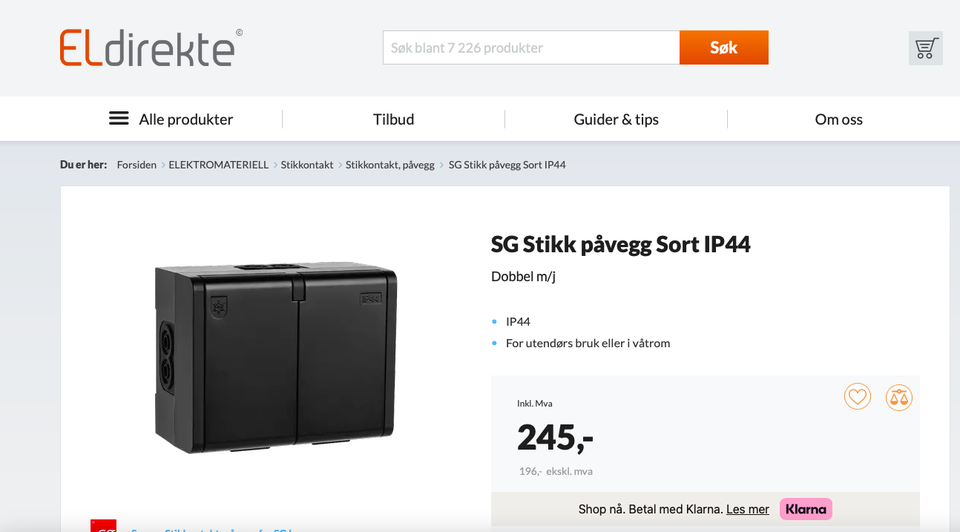Click the ELdirekte logo
Screen dimensions: 960x532
click(x=151, y=48)
